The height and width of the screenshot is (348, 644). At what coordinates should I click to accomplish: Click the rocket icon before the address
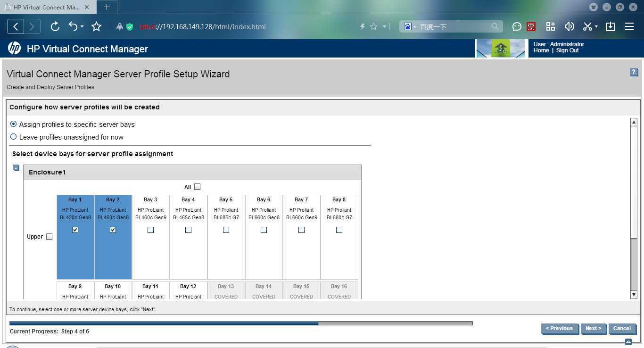point(120,27)
